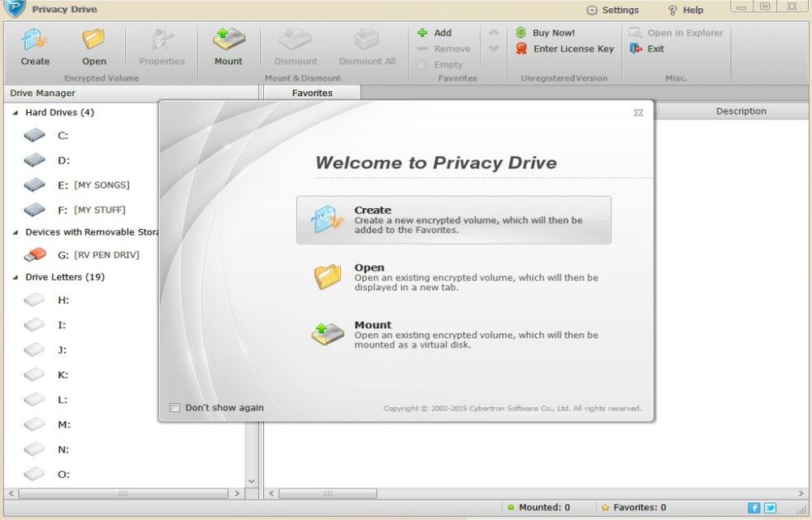Click the Favorites pane scroll left arrow

tap(271, 493)
